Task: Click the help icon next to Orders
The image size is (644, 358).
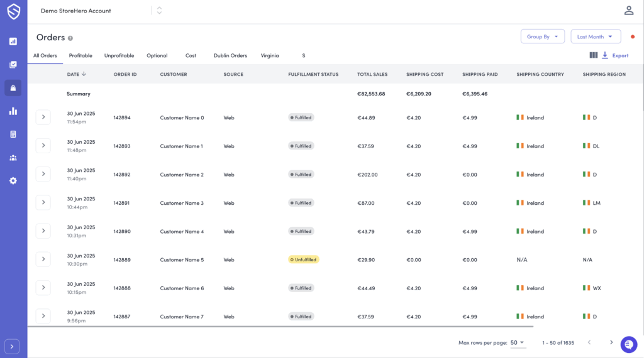Action: click(x=70, y=38)
